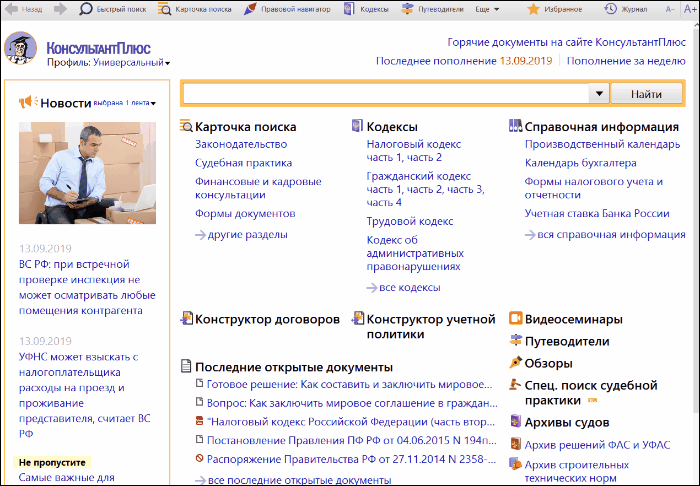
Task: Click the КонсультантПлюс professor logo
Action: coord(21,48)
